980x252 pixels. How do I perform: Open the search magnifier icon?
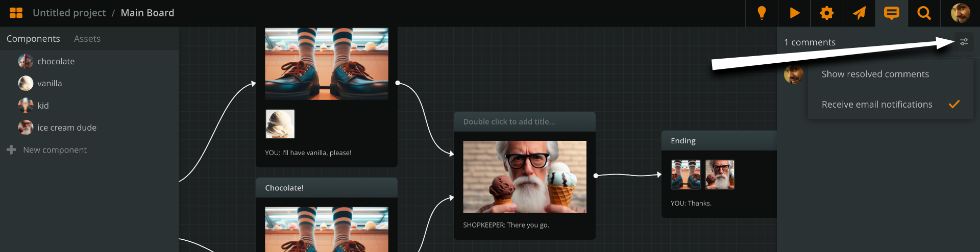924,13
